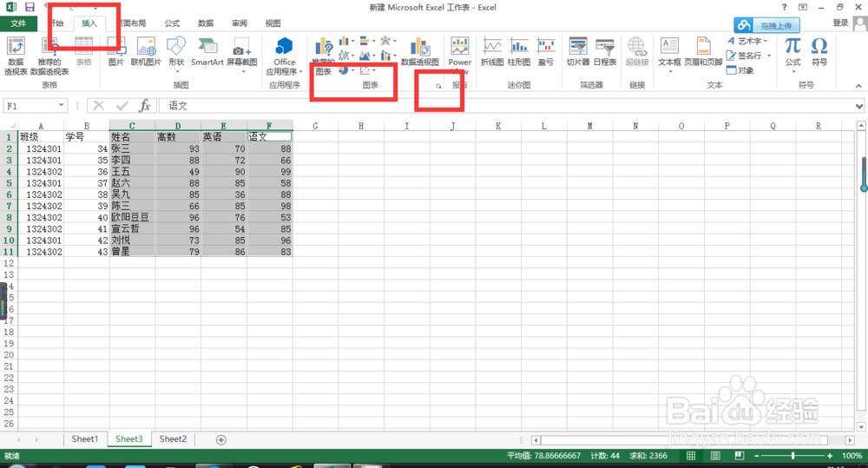Click the formula bar showing 语文

coord(506,106)
